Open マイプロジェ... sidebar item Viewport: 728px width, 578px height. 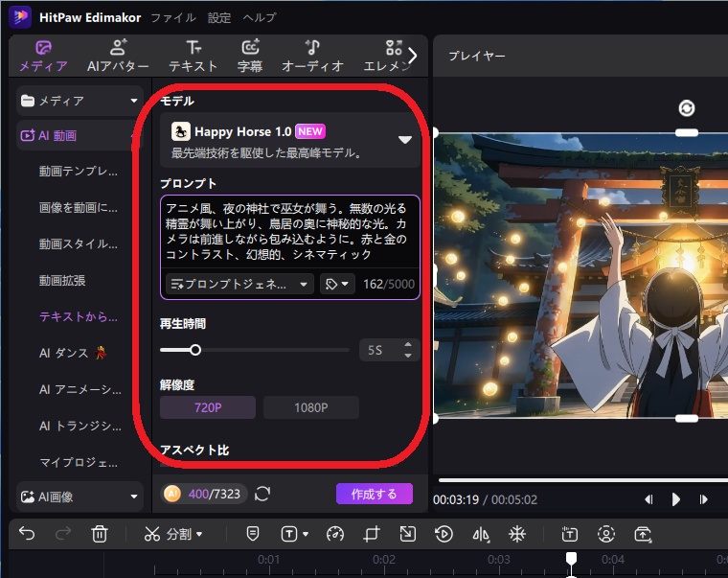click(78, 462)
